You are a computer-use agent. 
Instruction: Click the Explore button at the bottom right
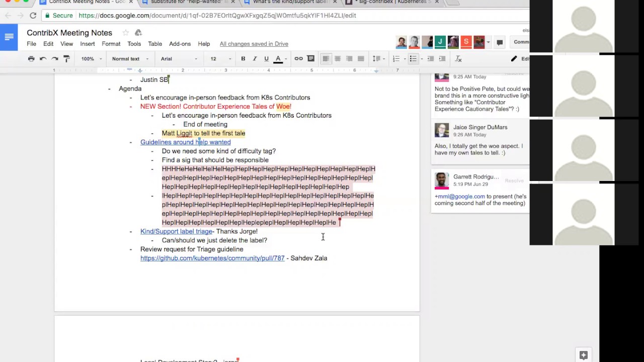click(584, 355)
